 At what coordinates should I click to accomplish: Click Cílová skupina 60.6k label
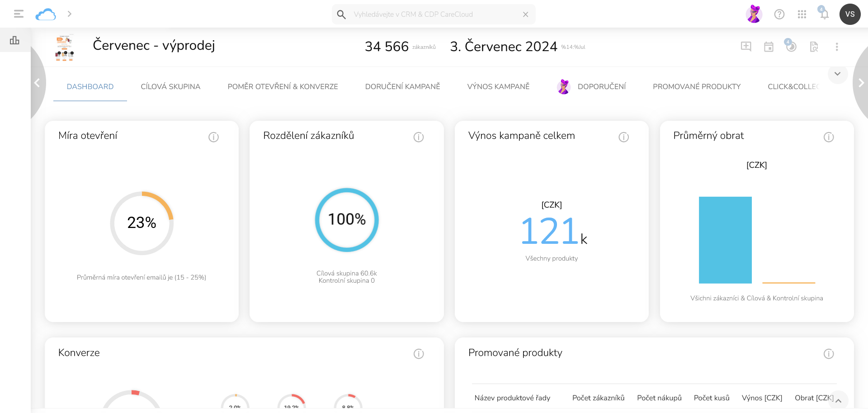pyautogui.click(x=347, y=273)
